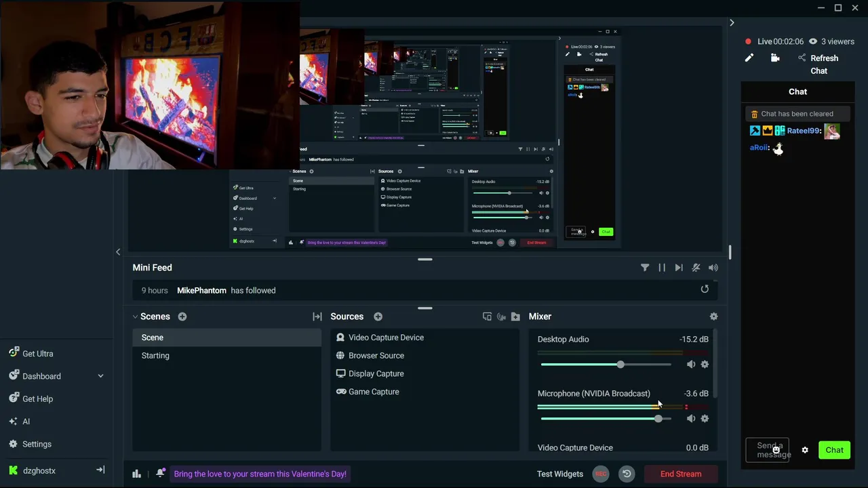Start recording with the REC button
The height and width of the screenshot is (488, 868).
pos(601,474)
